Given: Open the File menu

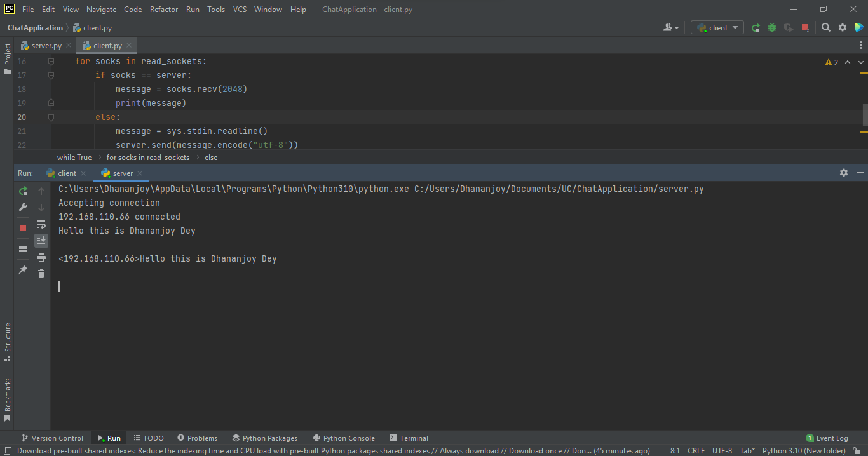Looking at the screenshot, I should 28,10.
